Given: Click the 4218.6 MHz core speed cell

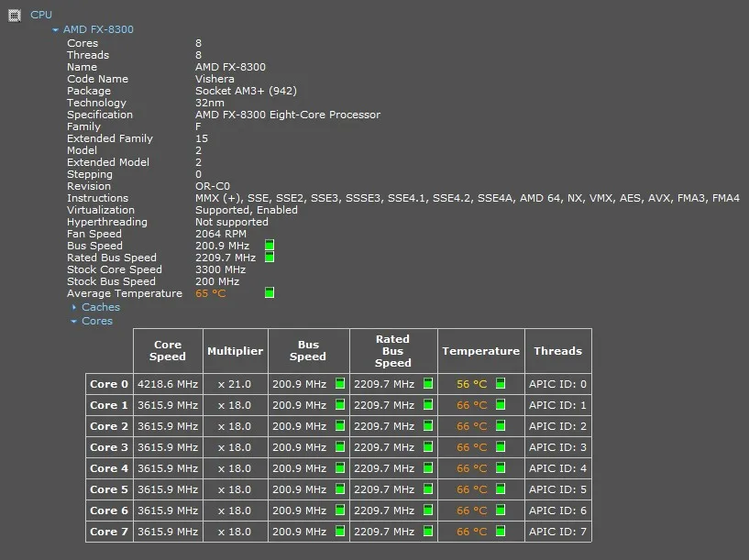Looking at the screenshot, I should click(168, 384).
